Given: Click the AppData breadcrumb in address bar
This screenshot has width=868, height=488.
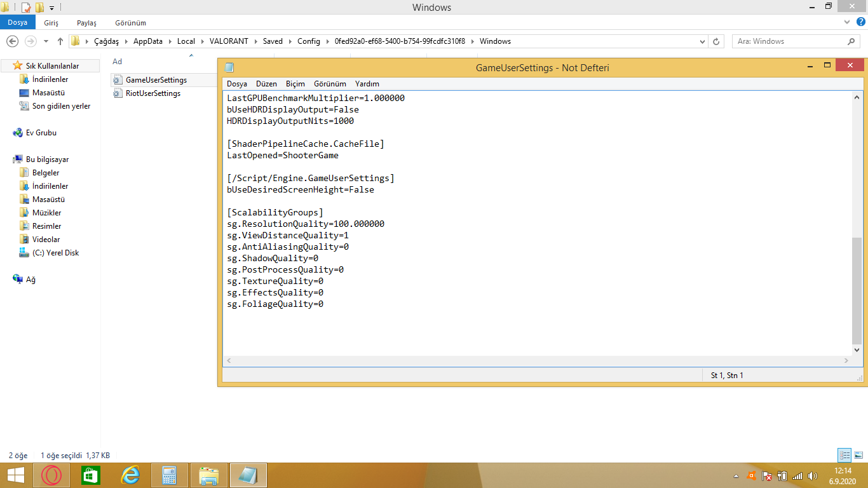Looking at the screenshot, I should tap(148, 41).
